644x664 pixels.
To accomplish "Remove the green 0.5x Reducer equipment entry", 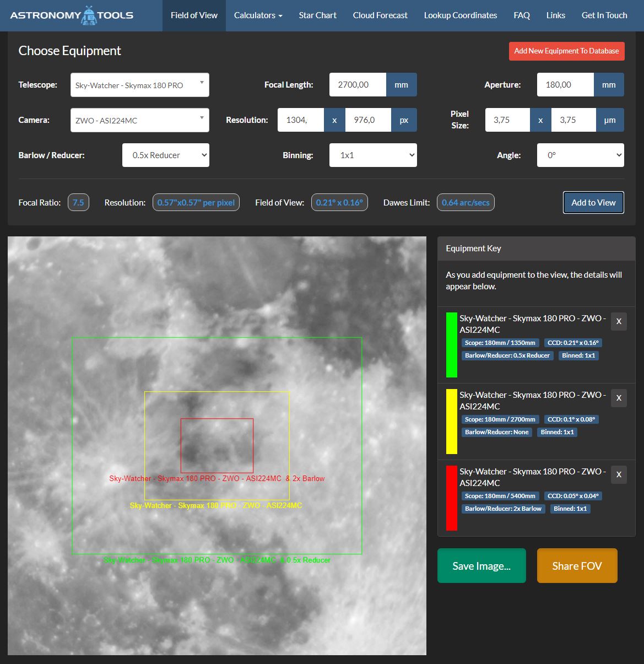I will click(619, 321).
